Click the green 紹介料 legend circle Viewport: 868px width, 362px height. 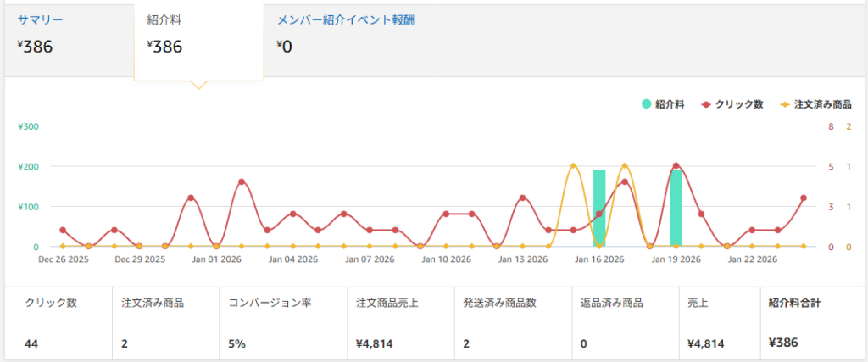click(646, 104)
